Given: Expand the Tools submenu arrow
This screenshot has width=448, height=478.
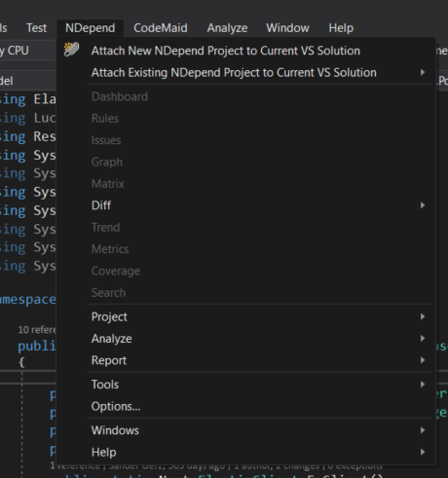Looking at the screenshot, I should [423, 385].
